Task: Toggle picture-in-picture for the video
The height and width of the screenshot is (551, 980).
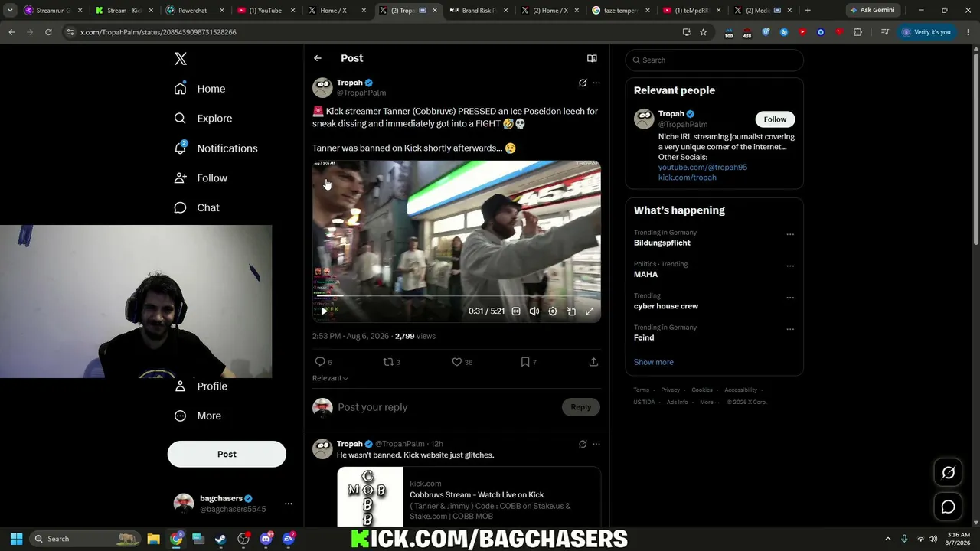Action: tap(571, 311)
